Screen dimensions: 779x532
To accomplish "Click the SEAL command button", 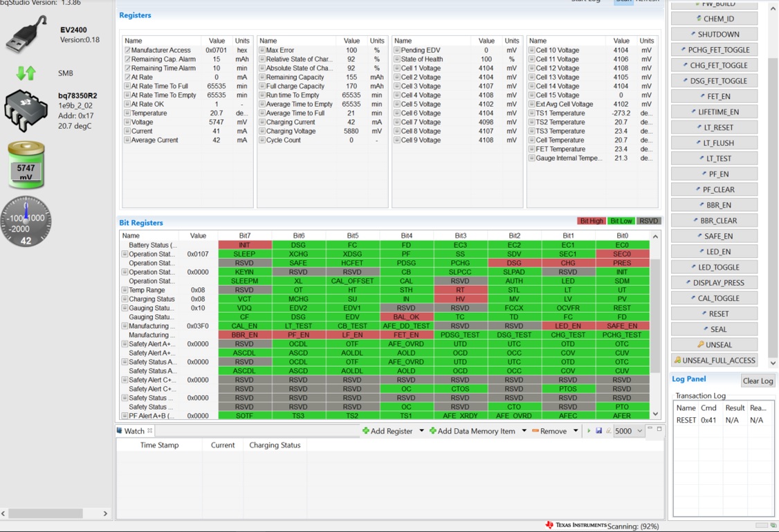I will coord(714,329).
